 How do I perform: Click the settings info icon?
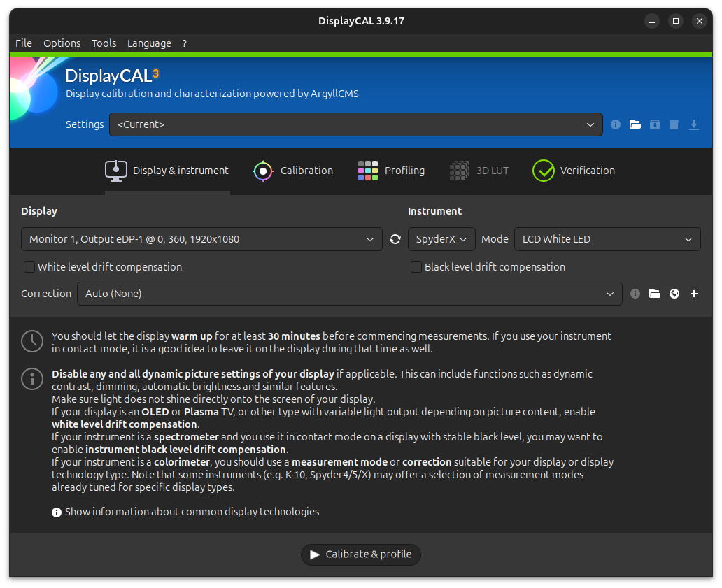coord(616,124)
